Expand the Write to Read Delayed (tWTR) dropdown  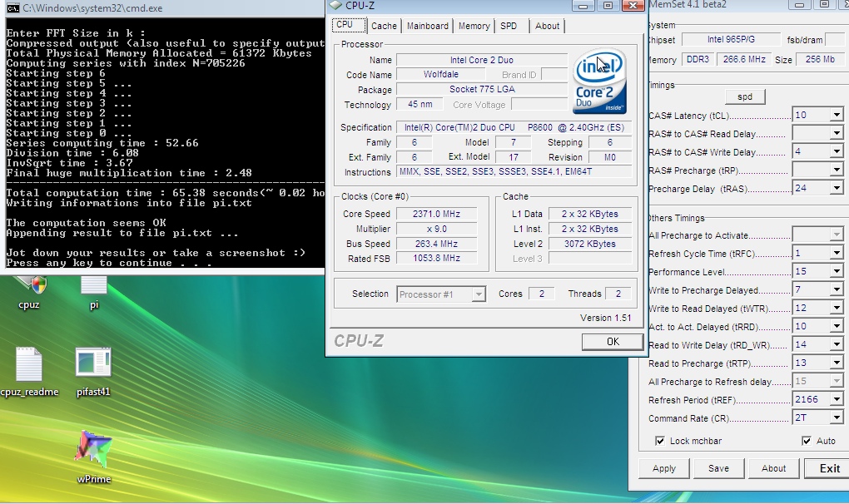(x=837, y=309)
